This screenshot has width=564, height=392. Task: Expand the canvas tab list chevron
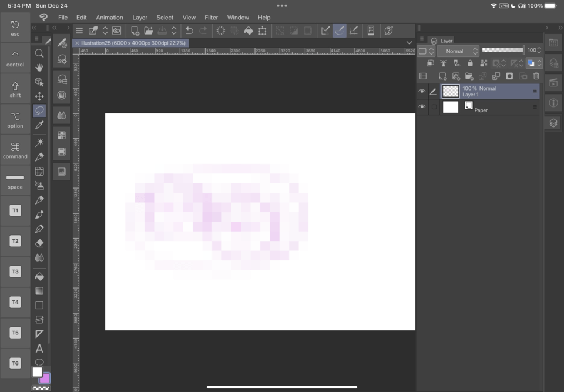409,42
